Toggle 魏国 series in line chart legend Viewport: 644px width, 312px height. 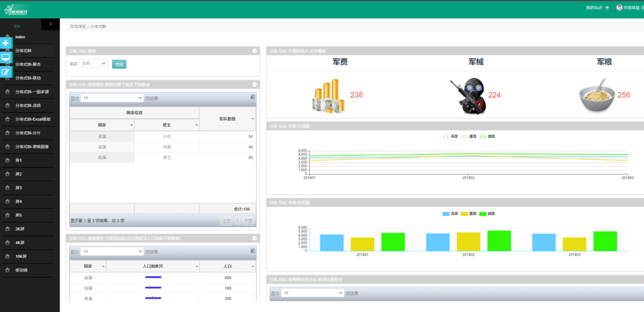pos(487,136)
